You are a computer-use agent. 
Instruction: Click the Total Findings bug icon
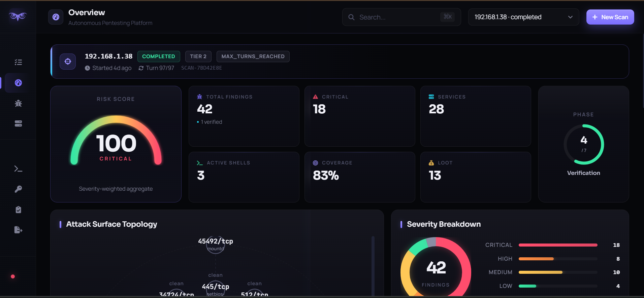click(x=200, y=97)
